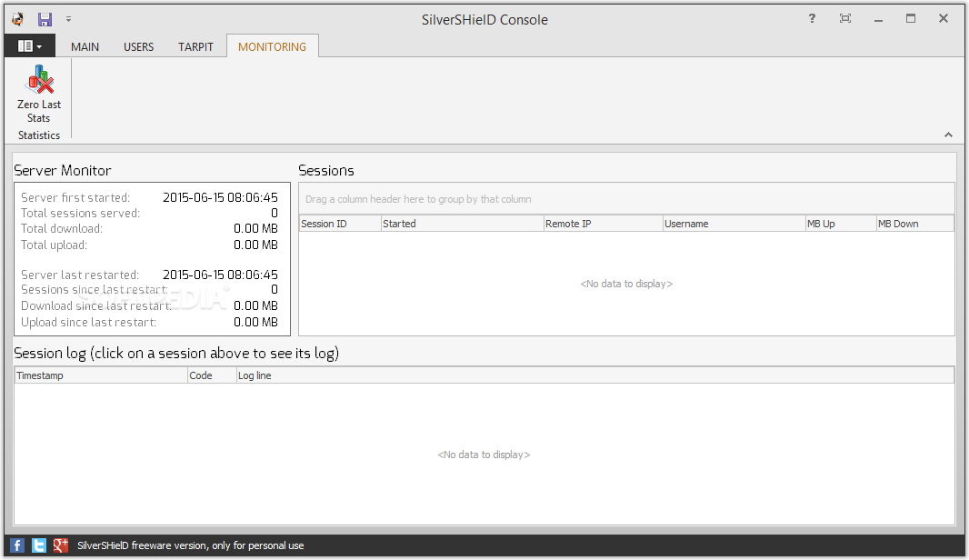969x560 pixels.
Task: Sort by the Started column header
Action: coord(463,224)
